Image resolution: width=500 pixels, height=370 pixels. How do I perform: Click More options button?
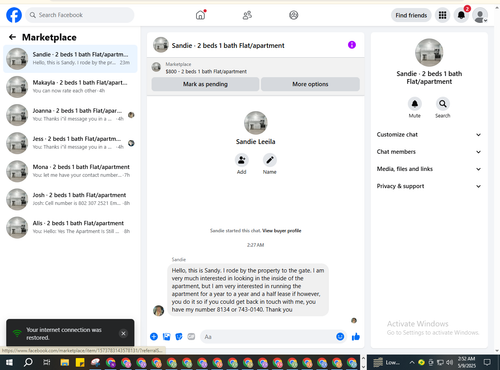coord(310,84)
